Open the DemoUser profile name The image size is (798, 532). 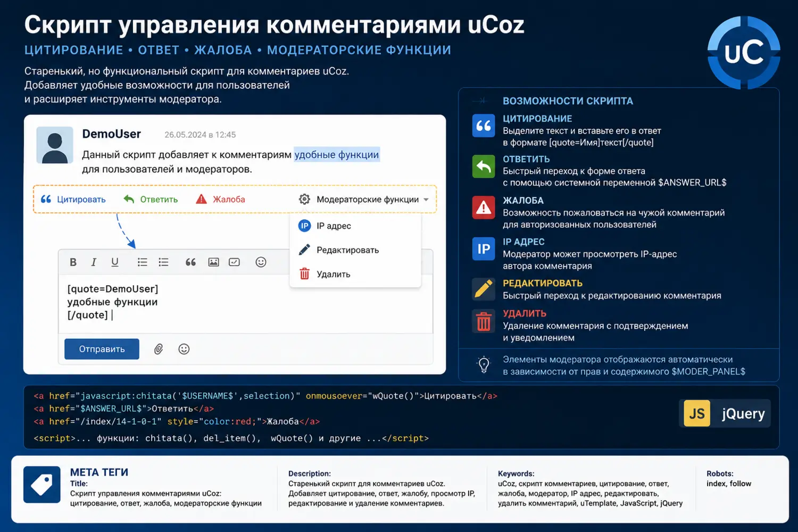click(x=112, y=134)
